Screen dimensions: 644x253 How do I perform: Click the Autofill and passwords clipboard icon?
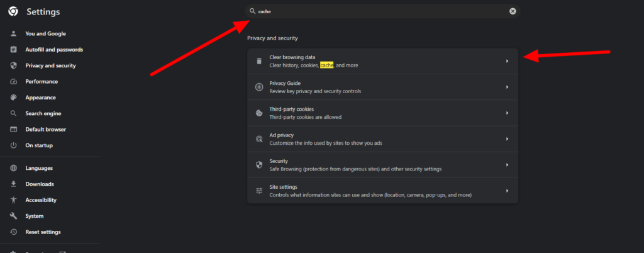tap(14, 50)
